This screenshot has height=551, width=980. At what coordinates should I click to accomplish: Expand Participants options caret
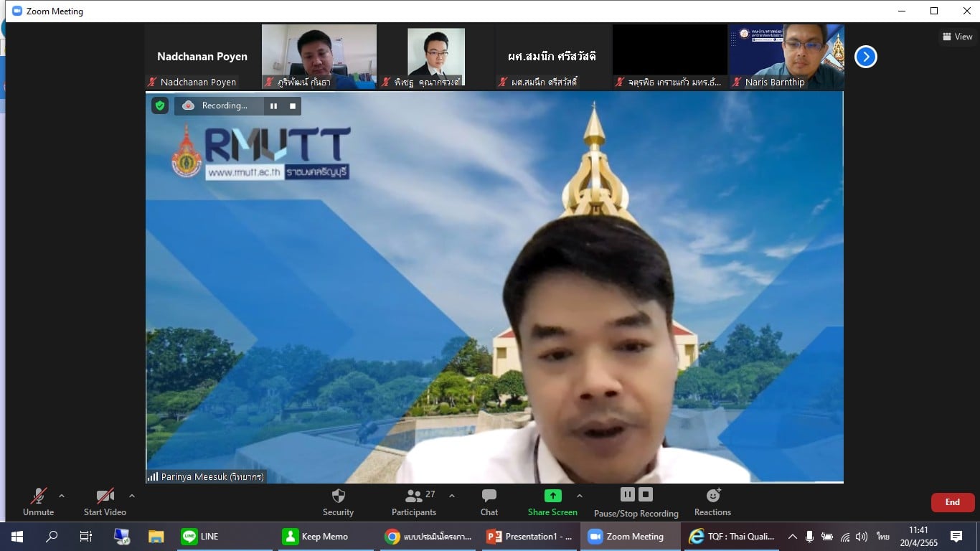(x=452, y=496)
